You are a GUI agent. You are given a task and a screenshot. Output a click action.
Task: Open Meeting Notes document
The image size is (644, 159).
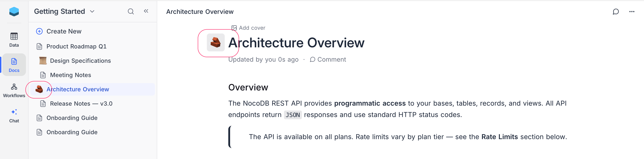pyautogui.click(x=70, y=75)
